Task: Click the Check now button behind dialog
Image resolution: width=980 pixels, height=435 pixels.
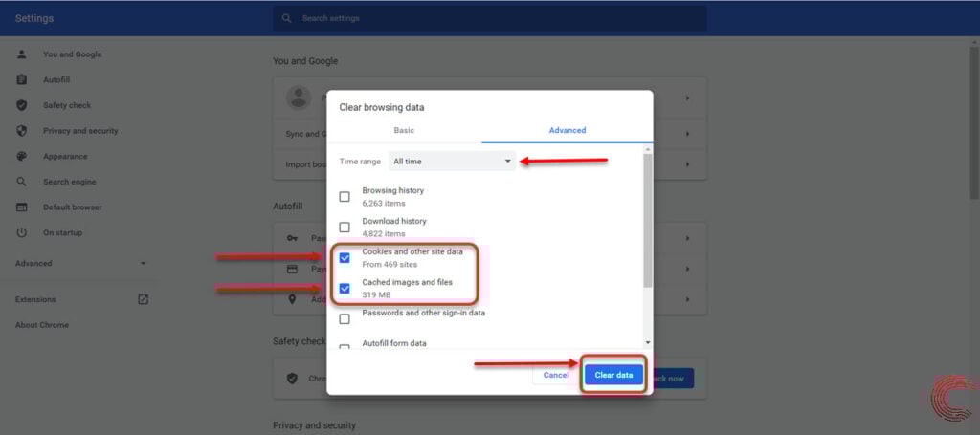Action: tap(673, 379)
